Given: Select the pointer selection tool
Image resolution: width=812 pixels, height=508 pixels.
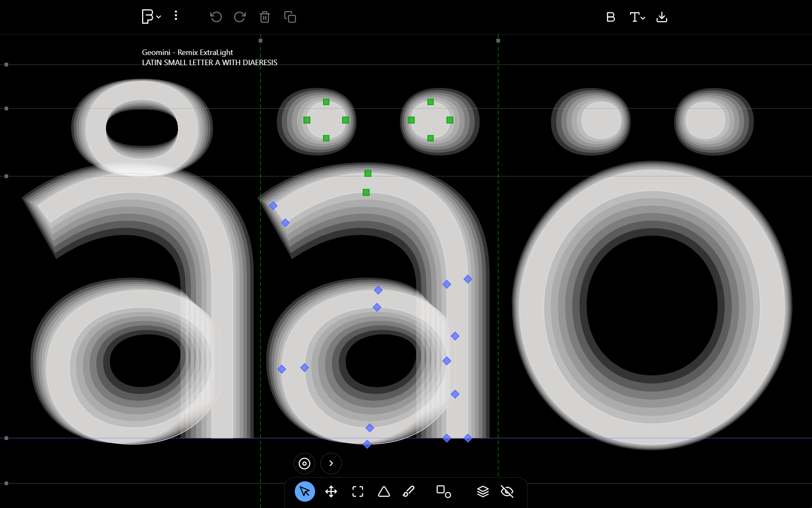Looking at the screenshot, I should pyautogui.click(x=304, y=491).
